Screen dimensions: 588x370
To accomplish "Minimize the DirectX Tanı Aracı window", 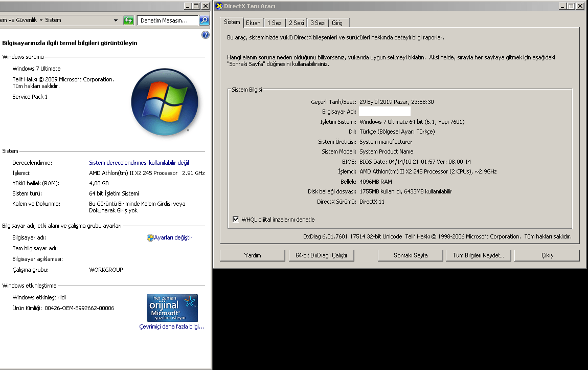I will pyautogui.click(x=562, y=6).
